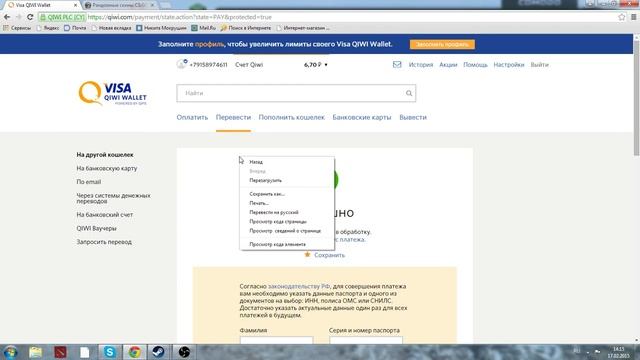Click the Visa QIWI Wallet logo

pyautogui.click(x=112, y=93)
